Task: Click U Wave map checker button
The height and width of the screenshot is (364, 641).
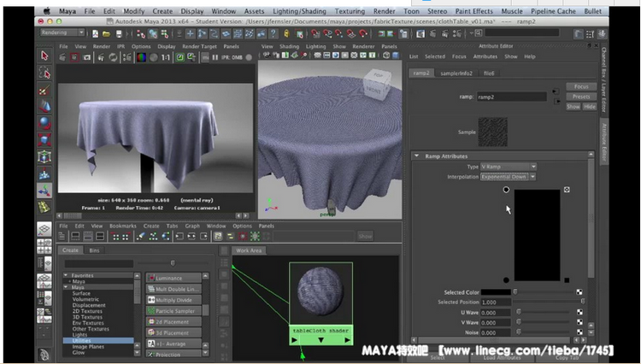Action: tap(579, 312)
